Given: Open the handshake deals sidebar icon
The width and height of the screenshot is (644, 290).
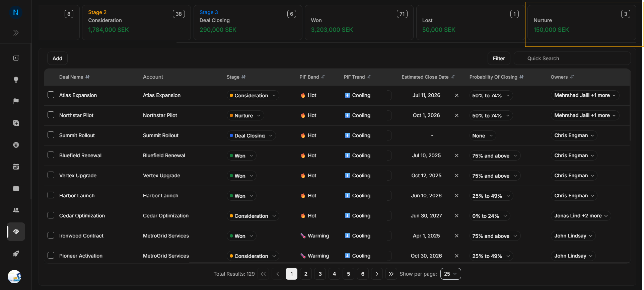Looking at the screenshot, I should click(x=16, y=231).
